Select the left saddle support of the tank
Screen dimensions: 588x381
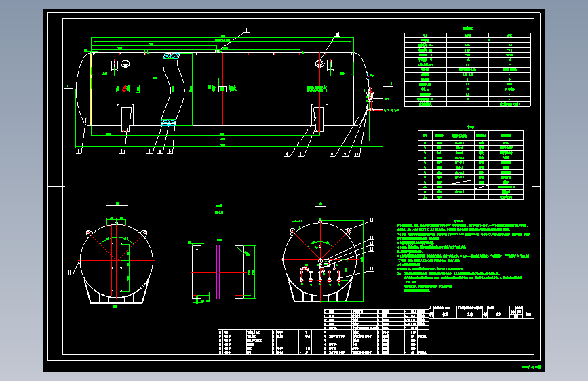(125, 117)
